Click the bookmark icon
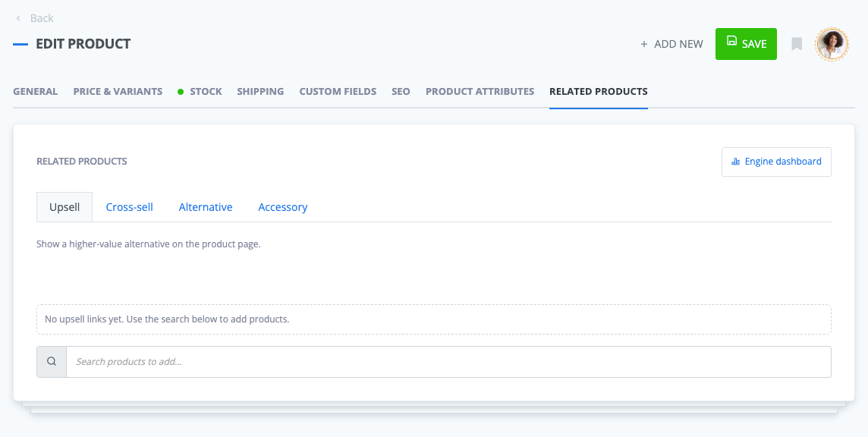868x437 pixels. [797, 44]
